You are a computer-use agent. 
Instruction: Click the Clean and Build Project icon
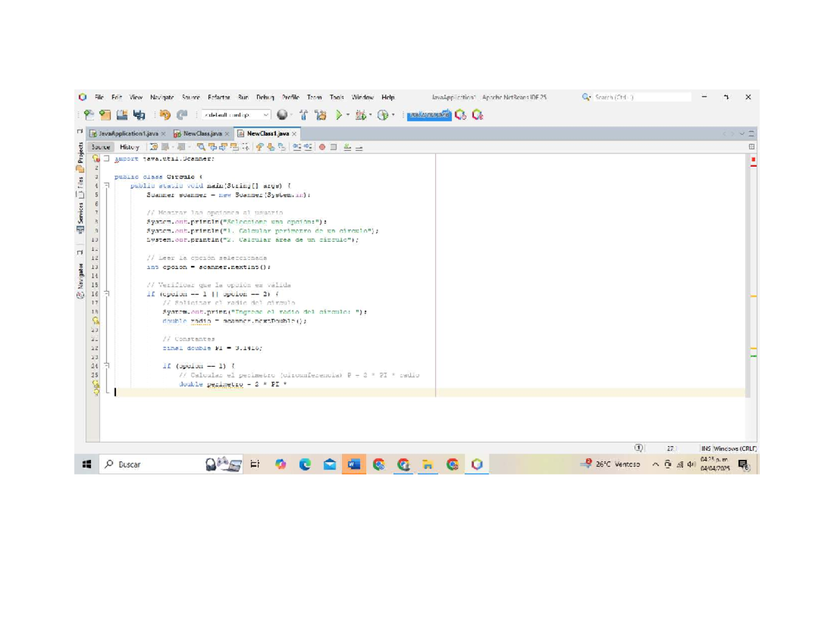pos(320,115)
